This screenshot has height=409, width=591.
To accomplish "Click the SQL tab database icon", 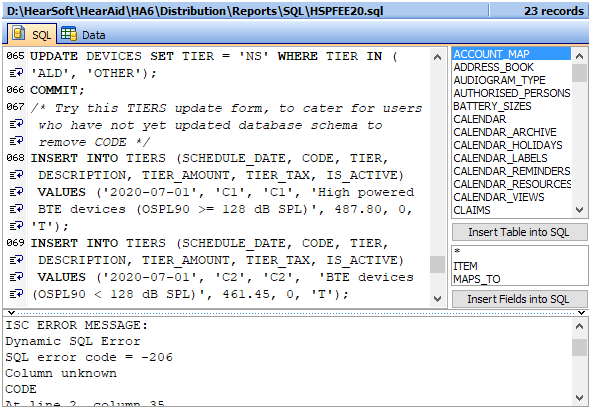I will 18,34.
